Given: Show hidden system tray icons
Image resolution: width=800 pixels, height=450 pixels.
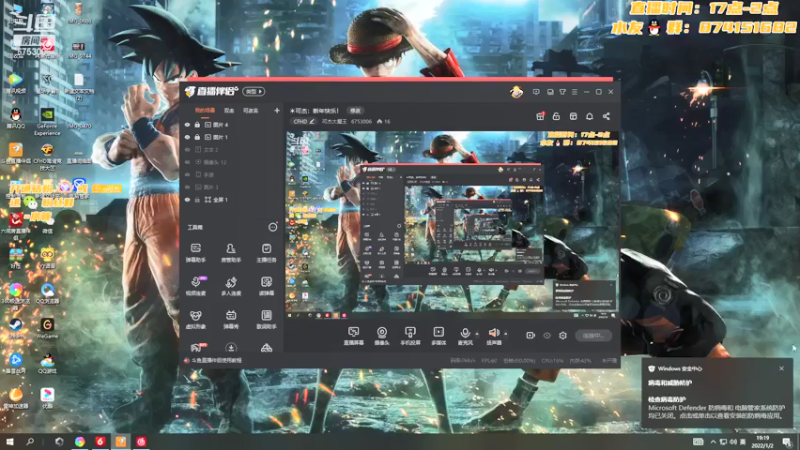Looking at the screenshot, I should click(x=713, y=442).
